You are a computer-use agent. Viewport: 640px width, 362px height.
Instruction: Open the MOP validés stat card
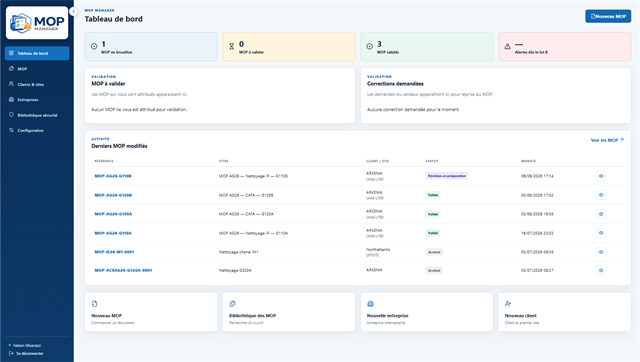pos(427,47)
